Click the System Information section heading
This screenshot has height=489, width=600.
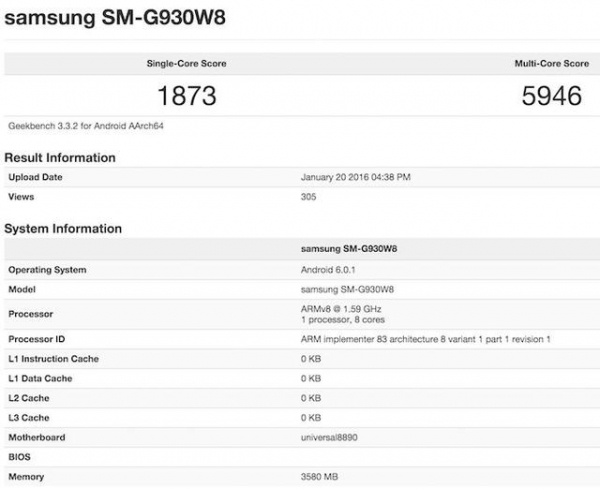(63, 229)
